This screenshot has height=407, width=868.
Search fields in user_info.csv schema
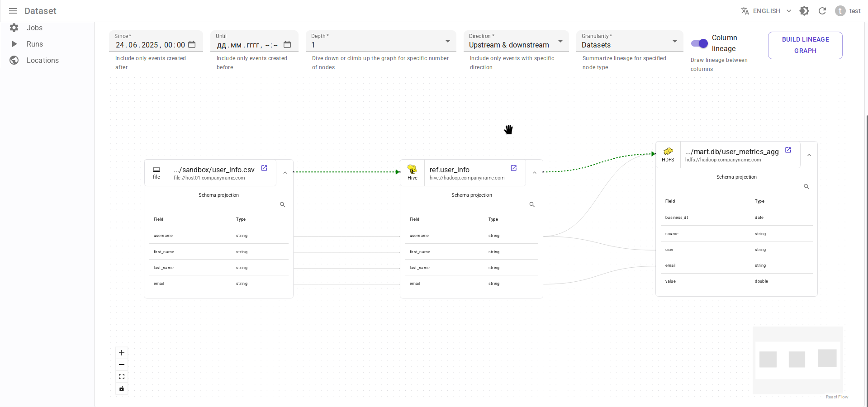282,205
